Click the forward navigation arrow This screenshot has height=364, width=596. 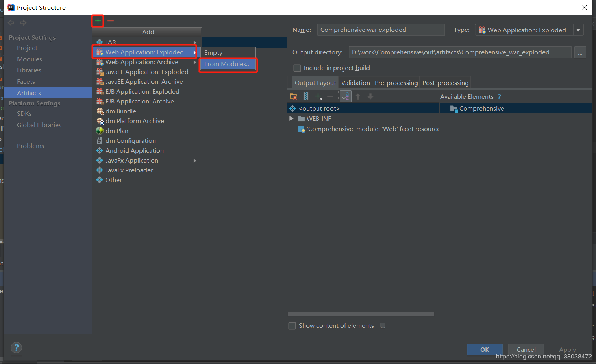click(24, 23)
